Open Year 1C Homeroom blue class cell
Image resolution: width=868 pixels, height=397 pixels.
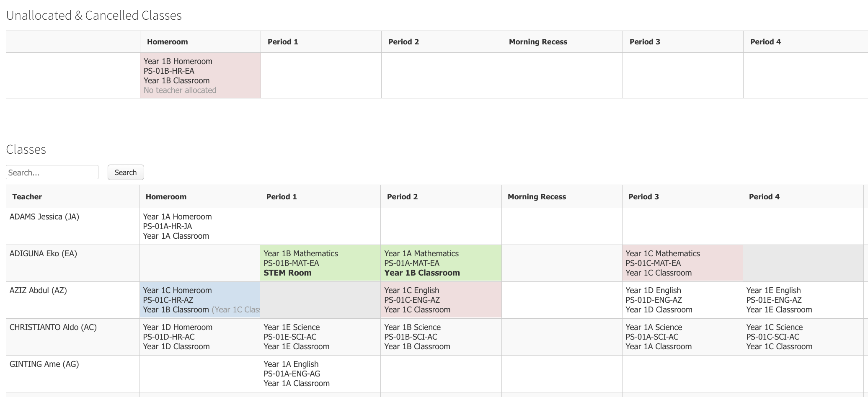[200, 300]
